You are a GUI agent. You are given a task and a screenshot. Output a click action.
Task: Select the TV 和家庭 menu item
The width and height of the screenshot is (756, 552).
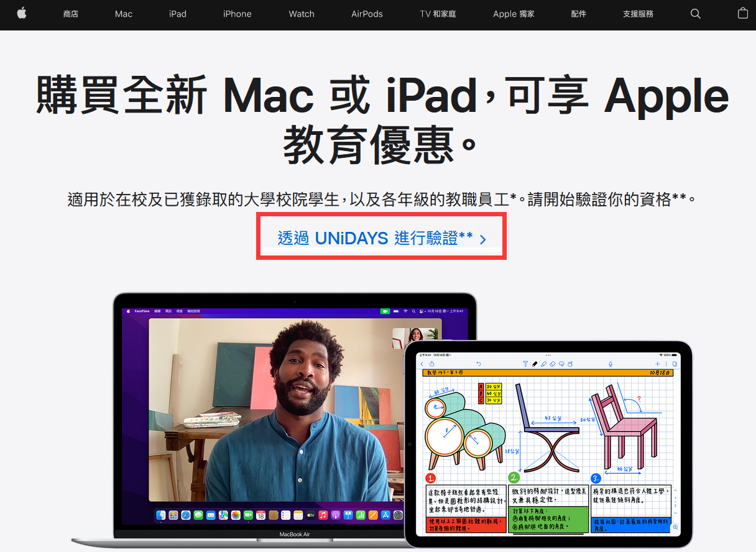438,14
